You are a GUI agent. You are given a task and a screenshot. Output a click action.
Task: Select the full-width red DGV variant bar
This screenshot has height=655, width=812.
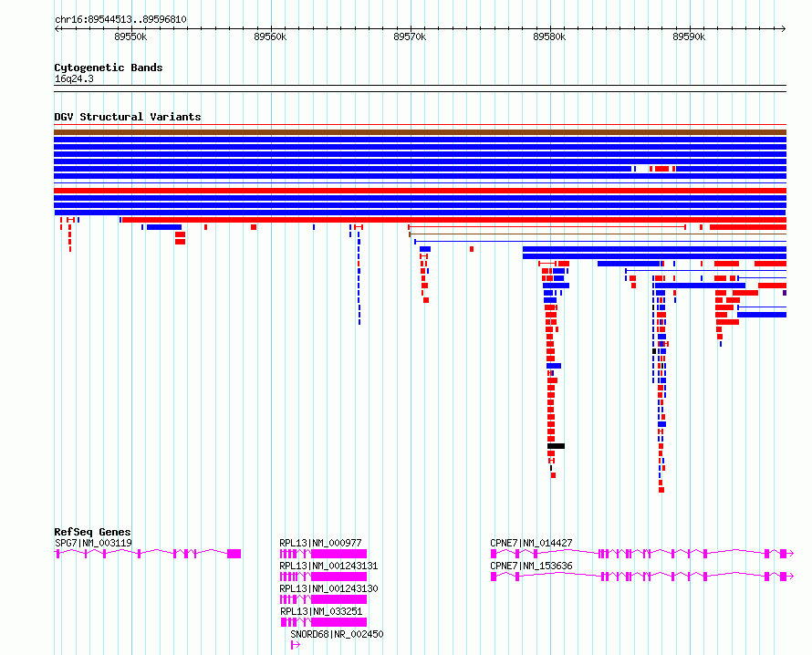(420, 191)
